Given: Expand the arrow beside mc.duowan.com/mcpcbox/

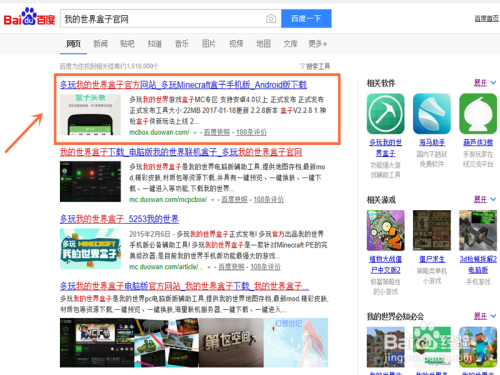Looking at the screenshot, I should point(212,200).
